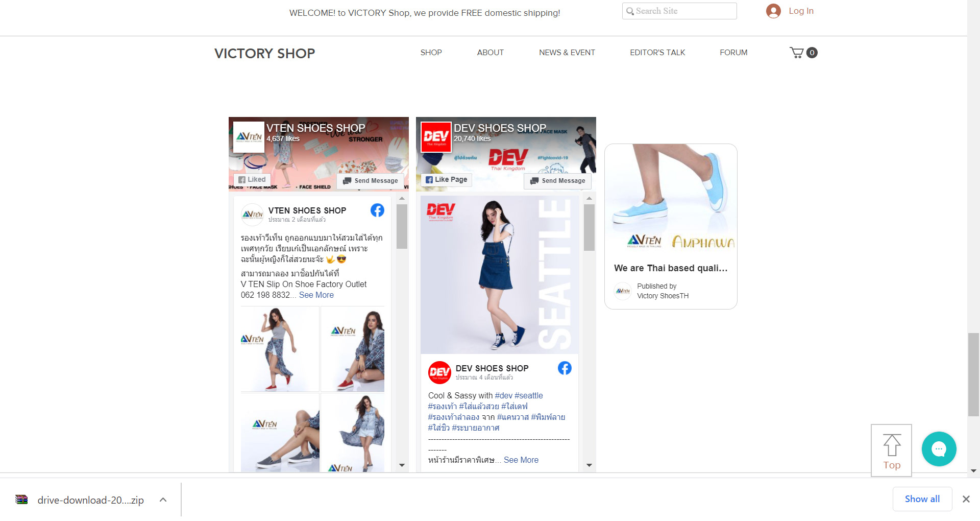Open the shopping cart icon

click(803, 53)
